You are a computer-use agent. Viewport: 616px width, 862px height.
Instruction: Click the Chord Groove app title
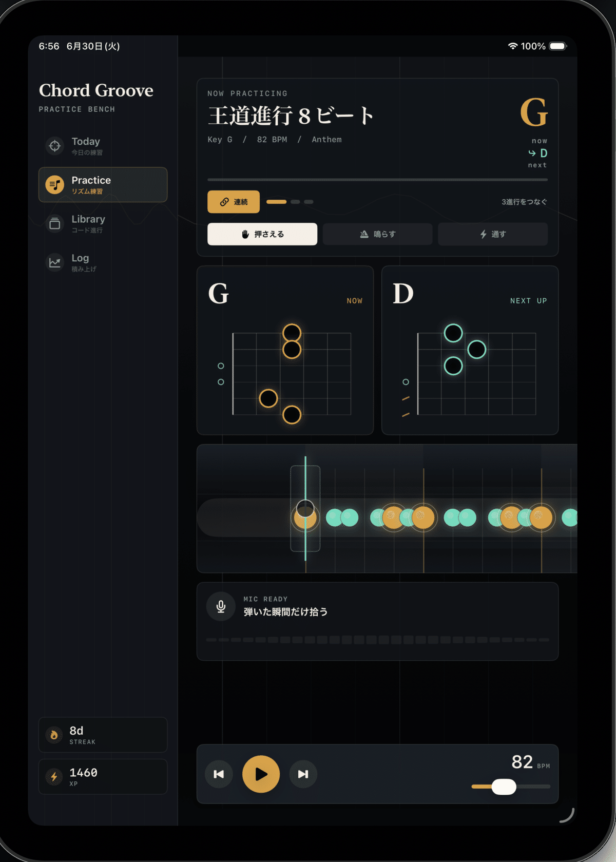(96, 90)
